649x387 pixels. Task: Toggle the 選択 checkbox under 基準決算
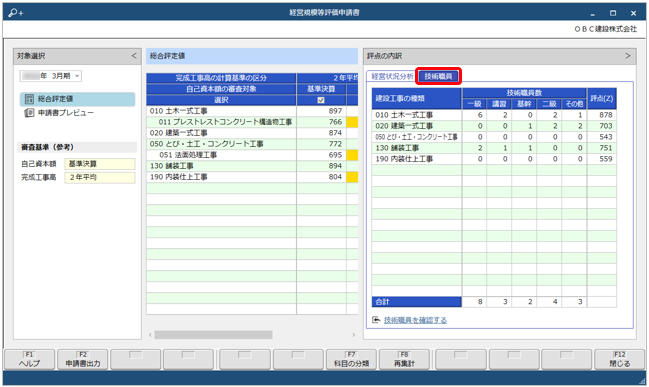(x=321, y=100)
